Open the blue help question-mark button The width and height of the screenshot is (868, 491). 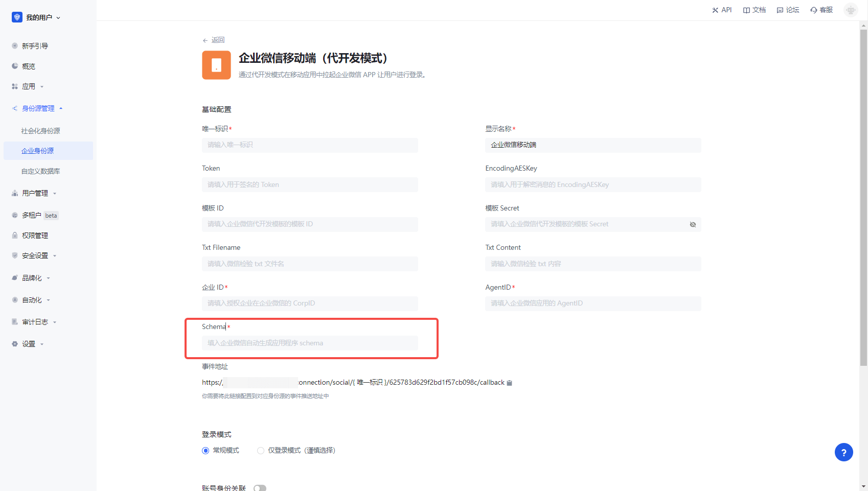843,452
